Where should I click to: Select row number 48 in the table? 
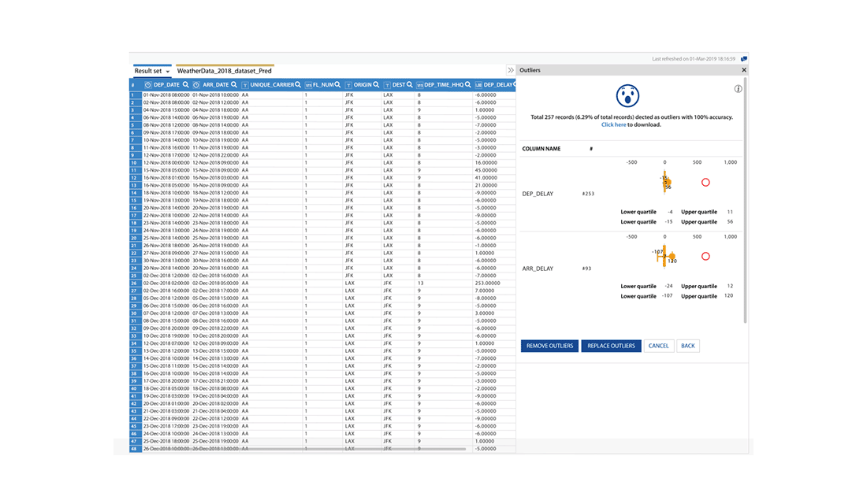[135, 449]
